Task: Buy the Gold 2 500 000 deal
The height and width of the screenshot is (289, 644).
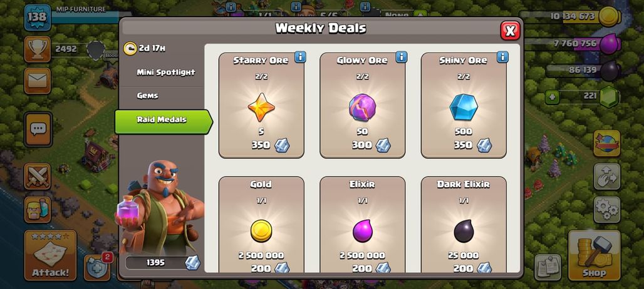Action: tap(261, 225)
